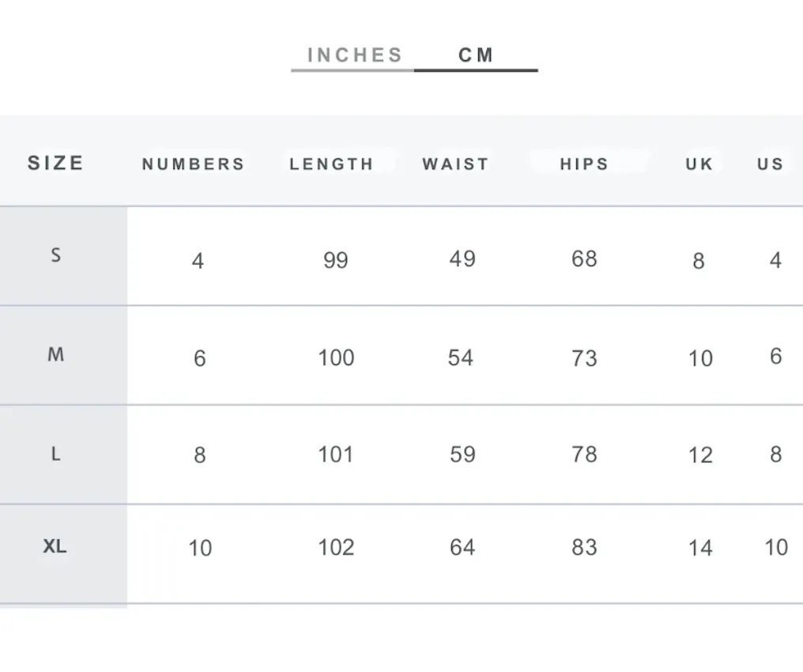Image resolution: width=803 pixels, height=672 pixels.
Task: Click the UK column header
Action: pyautogui.click(x=699, y=164)
